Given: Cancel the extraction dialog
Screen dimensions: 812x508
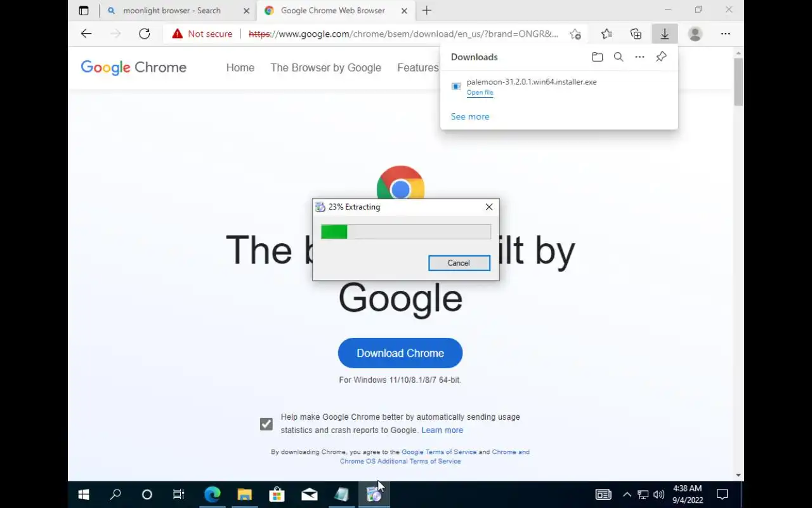Looking at the screenshot, I should coord(459,263).
